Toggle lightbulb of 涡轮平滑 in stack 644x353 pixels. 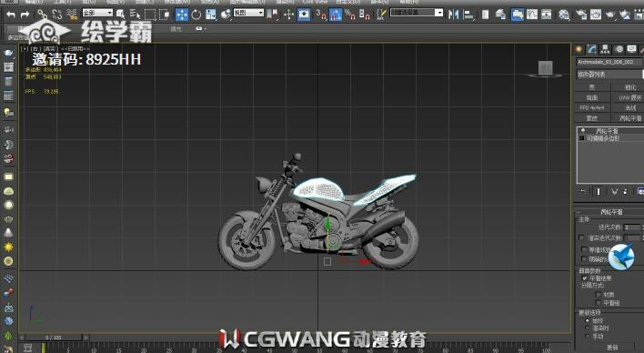[x=582, y=131]
